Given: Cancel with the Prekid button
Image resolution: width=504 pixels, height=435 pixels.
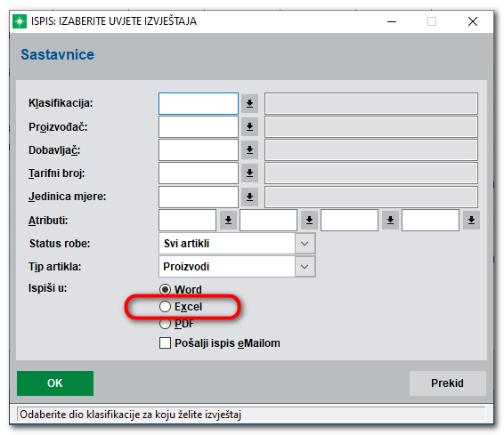Looking at the screenshot, I should pos(447,383).
